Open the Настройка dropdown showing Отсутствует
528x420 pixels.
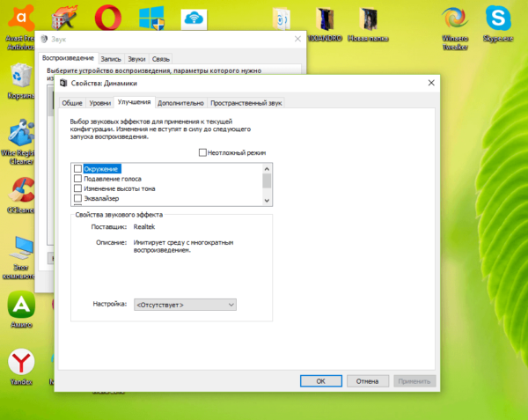click(x=185, y=305)
